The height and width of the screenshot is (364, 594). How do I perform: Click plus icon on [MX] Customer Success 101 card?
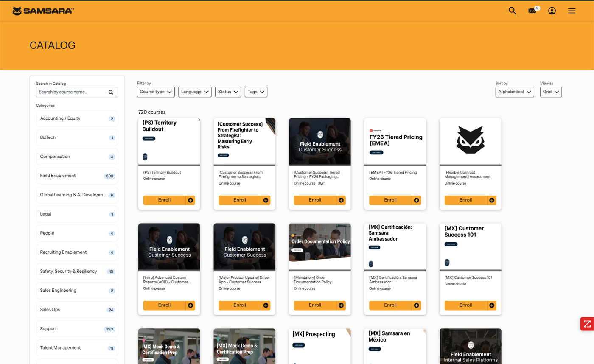pyautogui.click(x=492, y=305)
